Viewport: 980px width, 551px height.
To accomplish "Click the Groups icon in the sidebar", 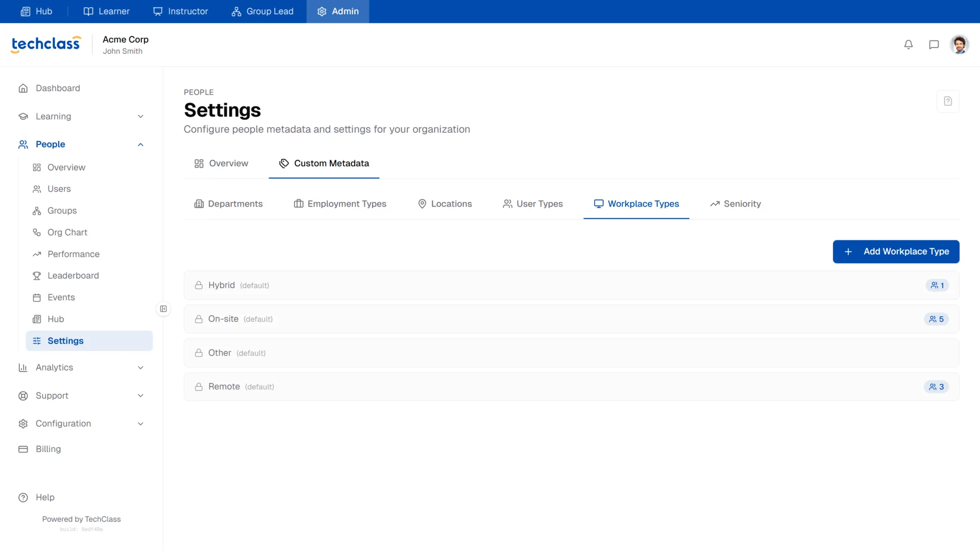I will 37,211.
